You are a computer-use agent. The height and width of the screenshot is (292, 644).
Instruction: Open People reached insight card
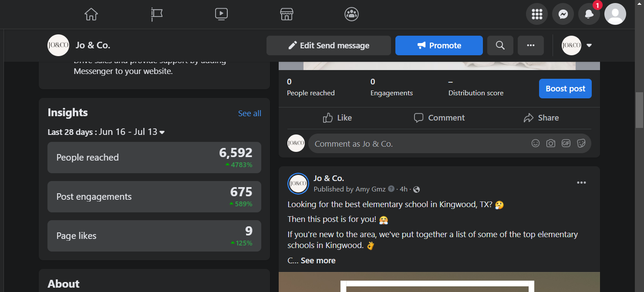tap(154, 158)
